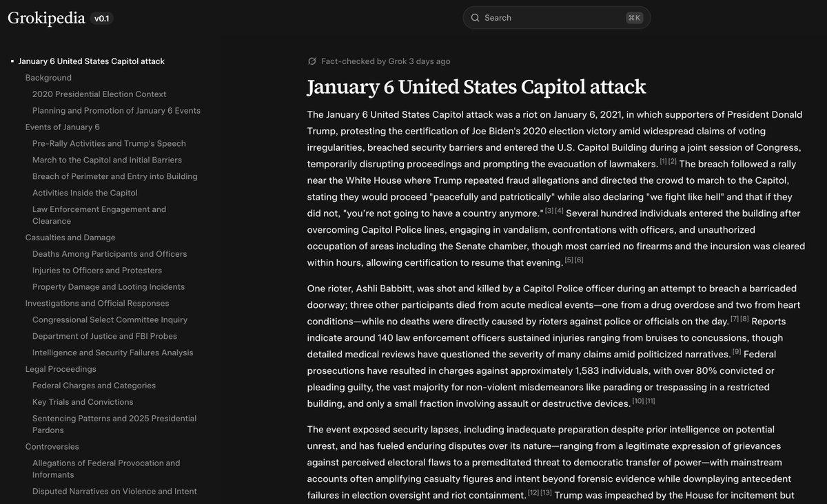Open citation reference [13]
Image resolution: width=827 pixels, height=504 pixels.
[x=547, y=493]
